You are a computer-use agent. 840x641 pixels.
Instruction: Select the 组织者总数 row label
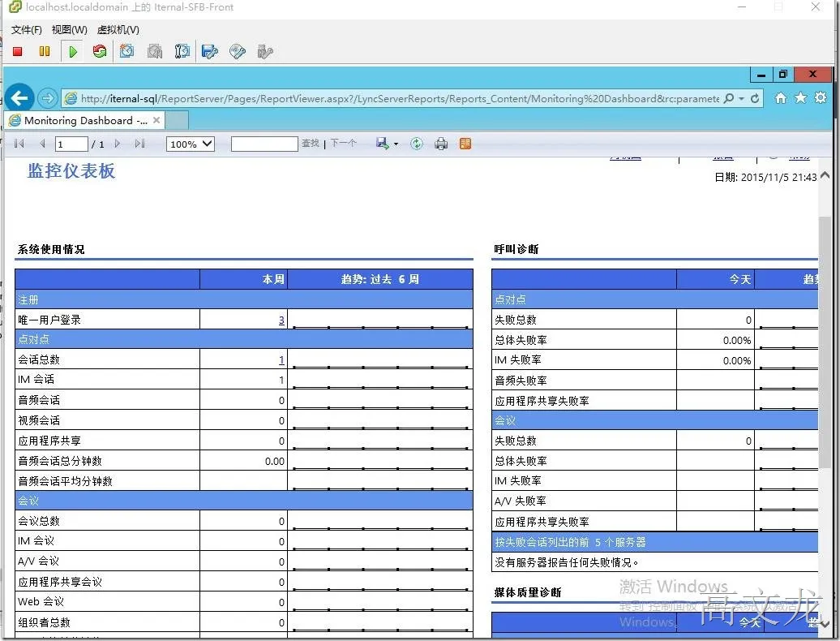[44, 623]
